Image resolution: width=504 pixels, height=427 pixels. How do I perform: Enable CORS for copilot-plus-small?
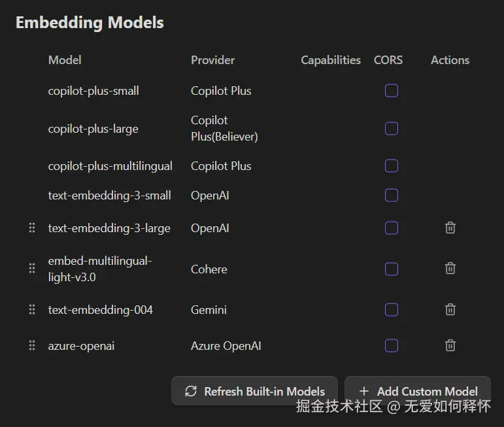pos(392,90)
